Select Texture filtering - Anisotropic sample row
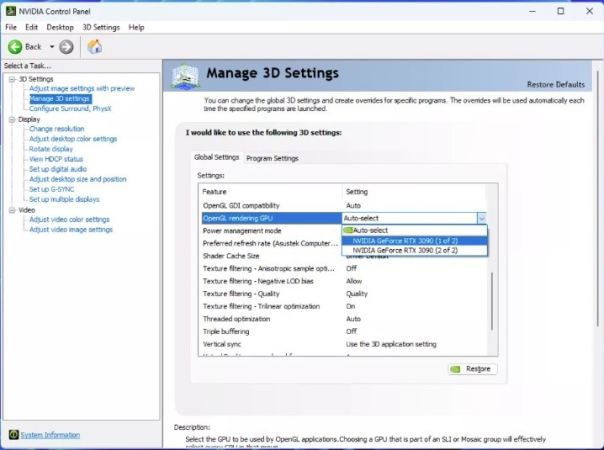604x450 pixels. pyautogui.click(x=343, y=269)
